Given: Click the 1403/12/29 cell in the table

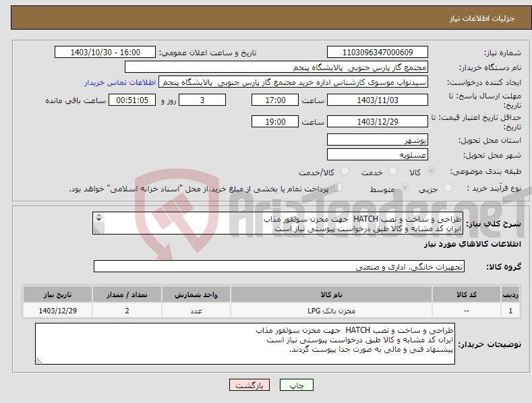Looking at the screenshot, I should pos(58,311).
